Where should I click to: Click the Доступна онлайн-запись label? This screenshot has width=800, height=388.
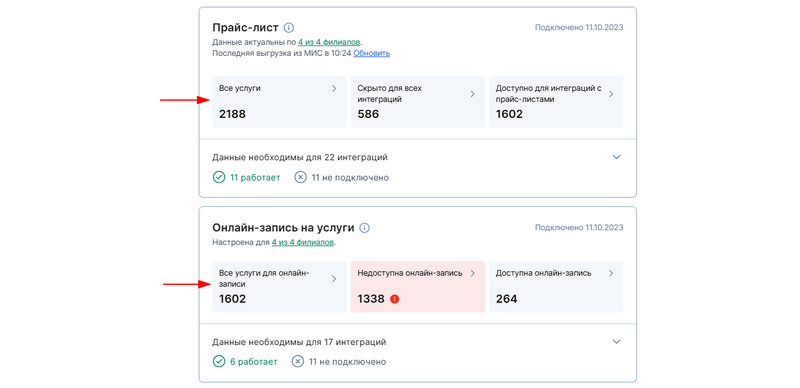543,273
